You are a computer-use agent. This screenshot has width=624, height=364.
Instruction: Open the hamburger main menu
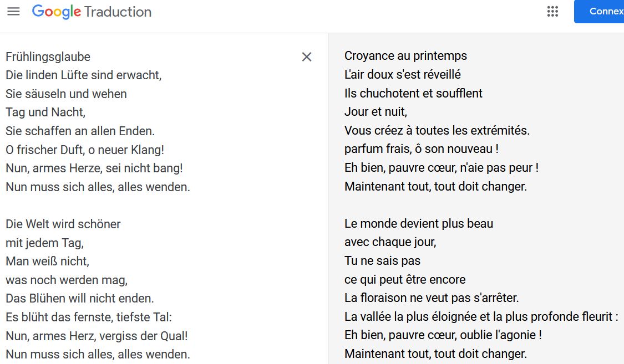pyautogui.click(x=13, y=12)
